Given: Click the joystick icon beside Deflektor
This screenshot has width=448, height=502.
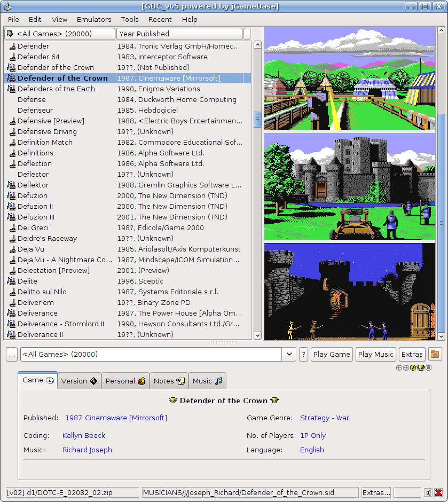Looking at the screenshot, I should (11, 185).
